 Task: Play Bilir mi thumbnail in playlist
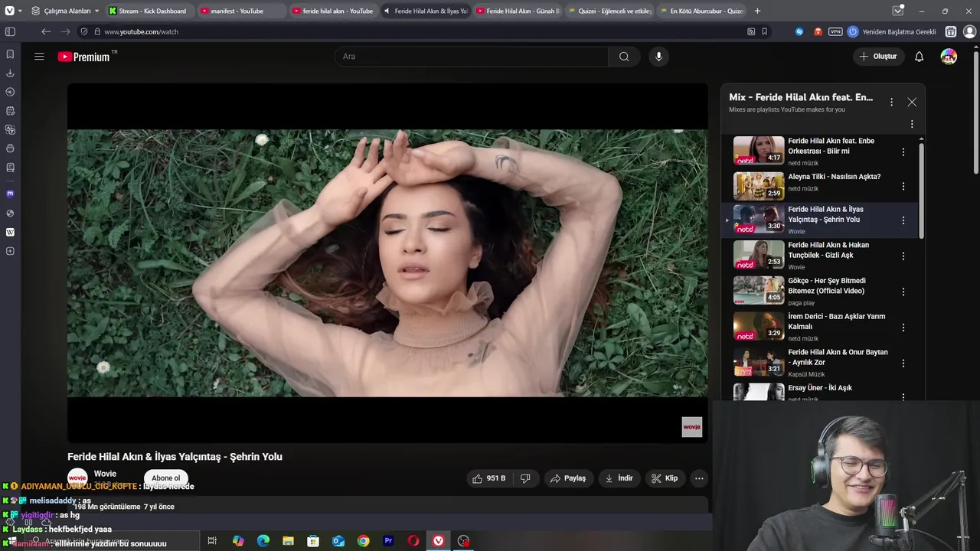point(759,151)
